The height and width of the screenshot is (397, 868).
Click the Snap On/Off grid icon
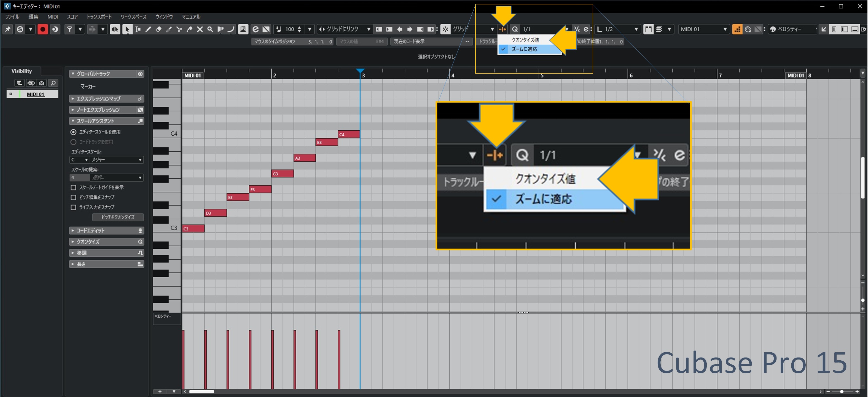(445, 29)
